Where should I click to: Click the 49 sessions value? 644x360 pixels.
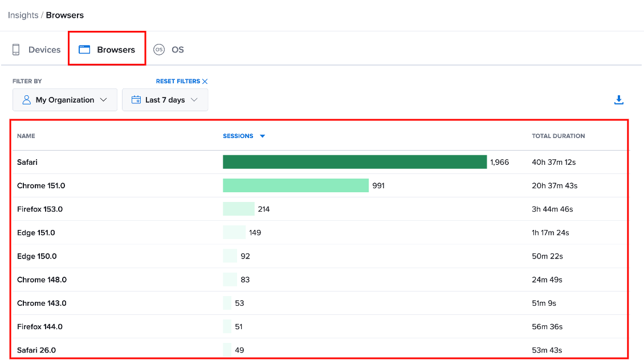(x=239, y=350)
